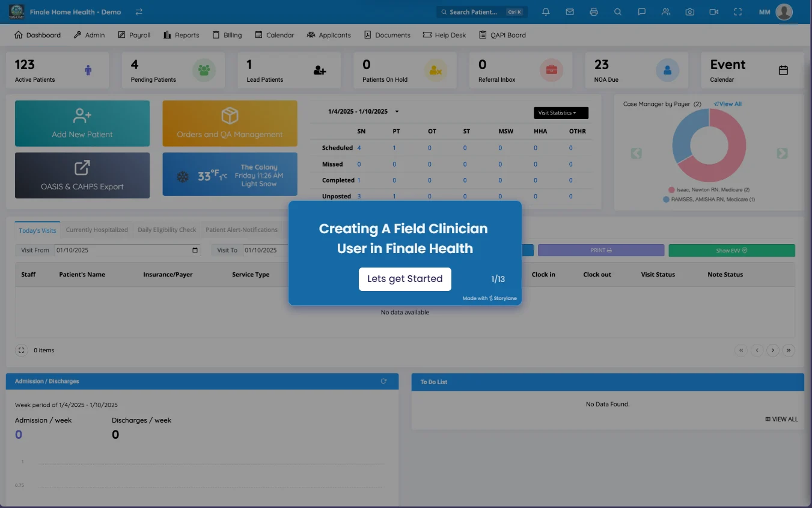This screenshot has width=812, height=508.
Task: Click the weather widget for The Colony
Action: pos(230,174)
